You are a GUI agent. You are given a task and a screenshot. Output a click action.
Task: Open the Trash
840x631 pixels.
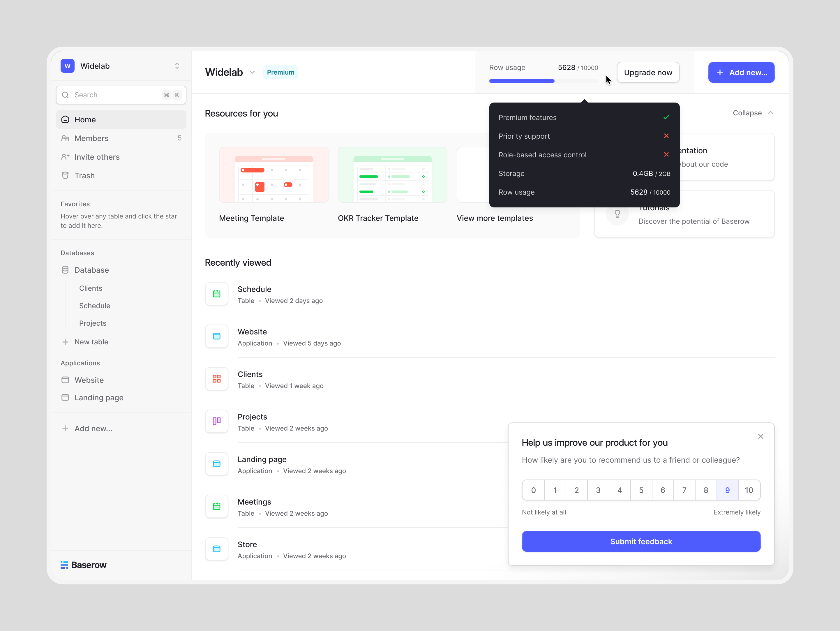tap(121, 175)
